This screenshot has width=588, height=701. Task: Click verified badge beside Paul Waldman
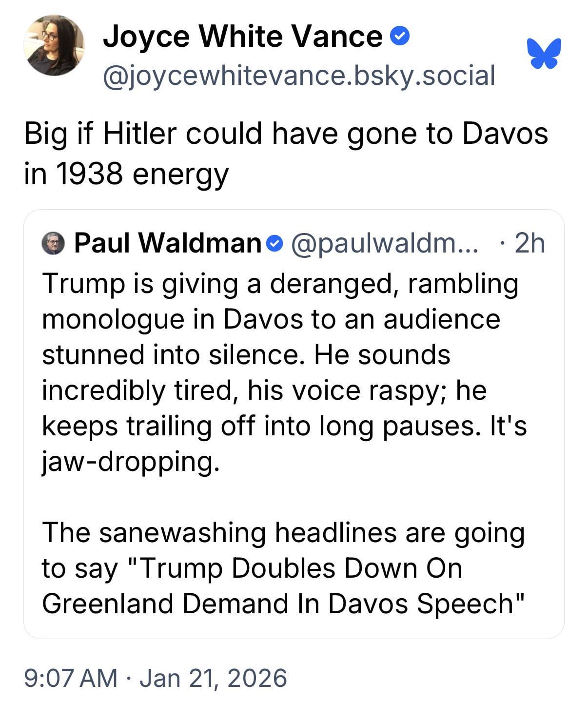tap(275, 242)
